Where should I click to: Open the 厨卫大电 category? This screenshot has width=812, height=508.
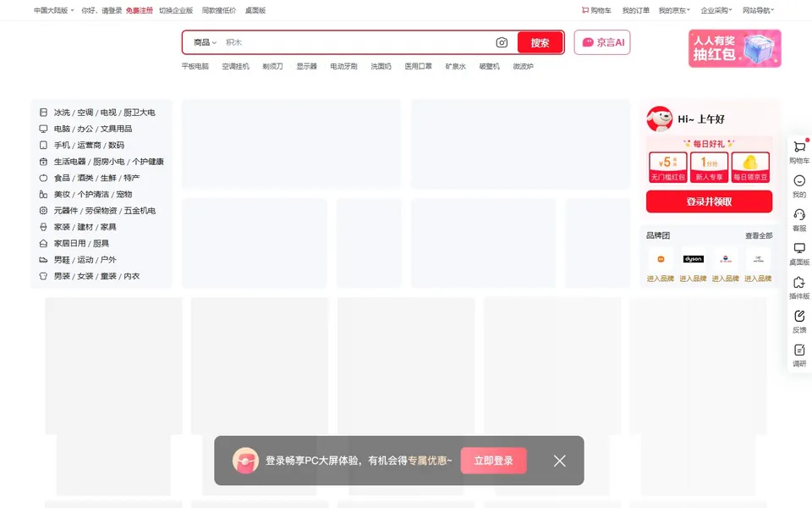point(140,113)
